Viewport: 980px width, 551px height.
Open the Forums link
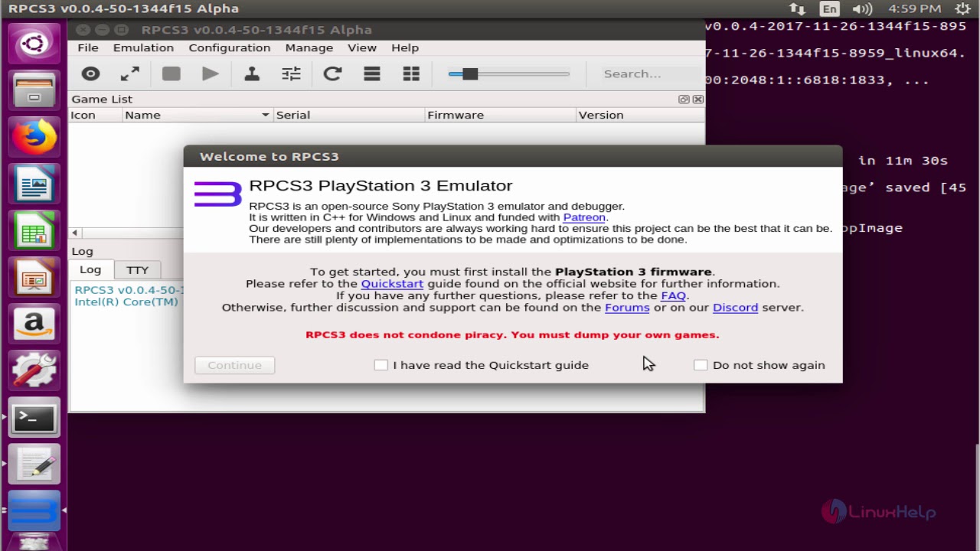pos(627,308)
